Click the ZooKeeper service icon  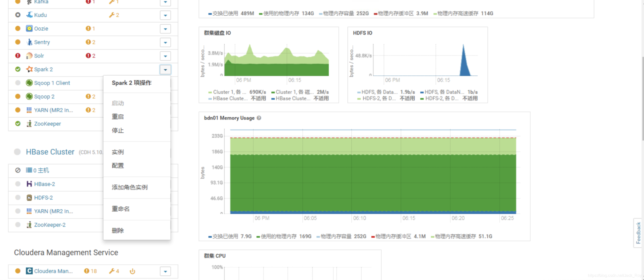(29, 124)
